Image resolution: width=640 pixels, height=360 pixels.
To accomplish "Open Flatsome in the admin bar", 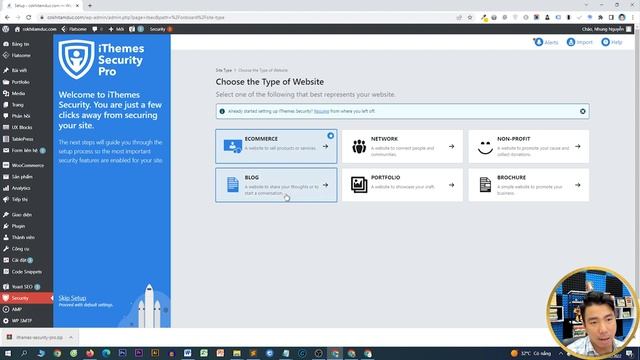I will pyautogui.click(x=74, y=29).
